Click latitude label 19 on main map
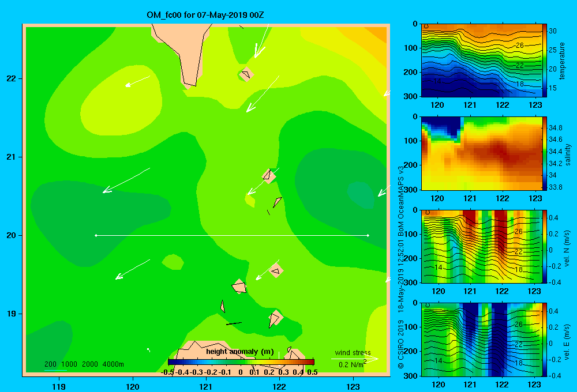577x392 pixels. pyautogui.click(x=11, y=314)
